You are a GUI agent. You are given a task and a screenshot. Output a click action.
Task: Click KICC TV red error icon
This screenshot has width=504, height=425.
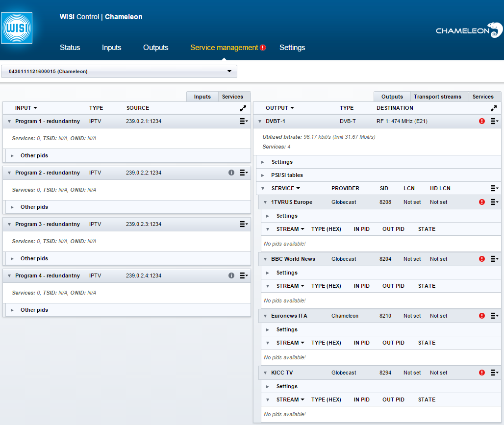coord(482,373)
